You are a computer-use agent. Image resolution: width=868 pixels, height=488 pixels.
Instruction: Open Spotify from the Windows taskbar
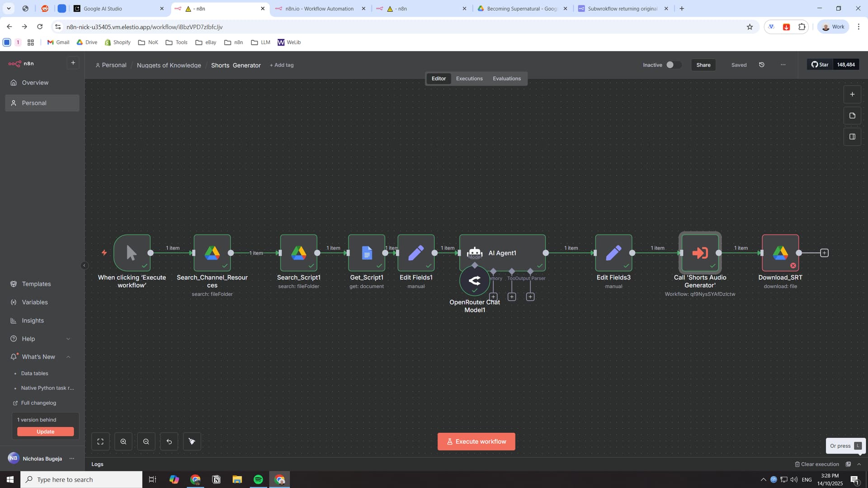pyautogui.click(x=258, y=479)
